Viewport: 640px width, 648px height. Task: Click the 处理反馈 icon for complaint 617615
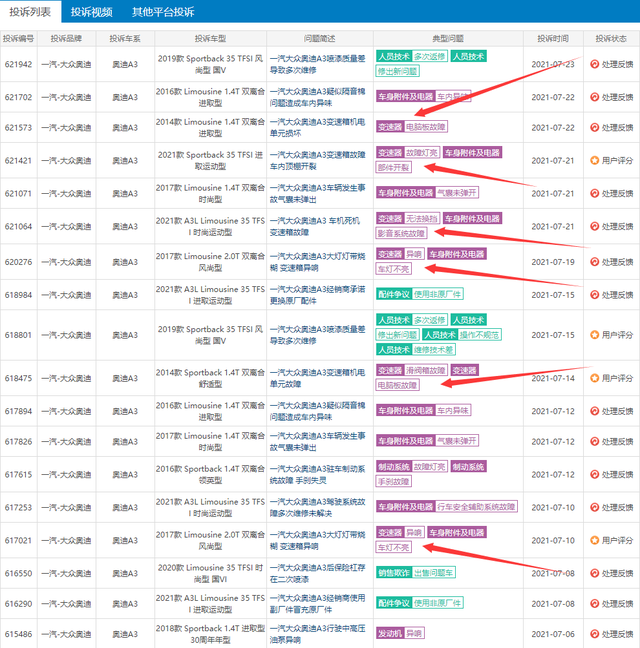(594, 474)
